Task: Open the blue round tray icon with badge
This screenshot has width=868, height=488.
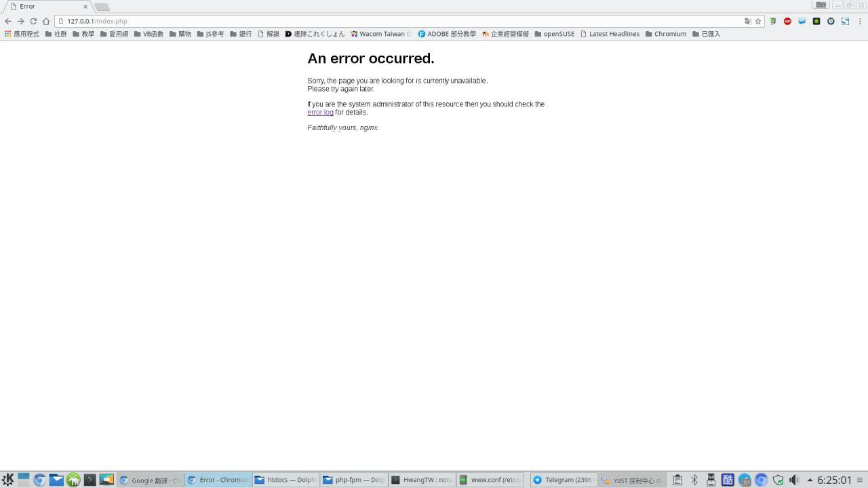Action: click(x=745, y=480)
